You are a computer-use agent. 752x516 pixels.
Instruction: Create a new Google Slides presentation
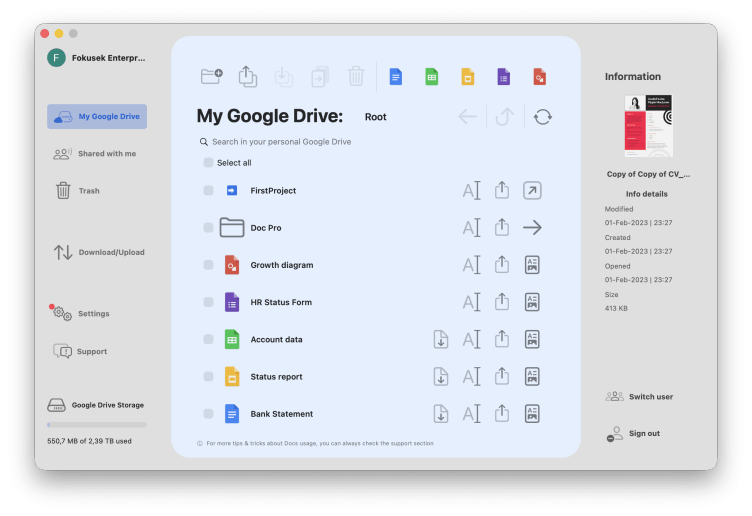tap(468, 77)
